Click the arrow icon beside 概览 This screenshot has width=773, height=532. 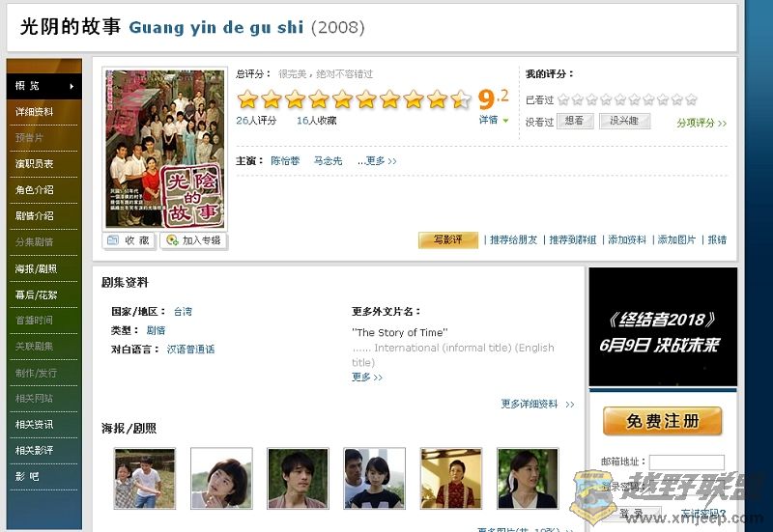(72, 86)
